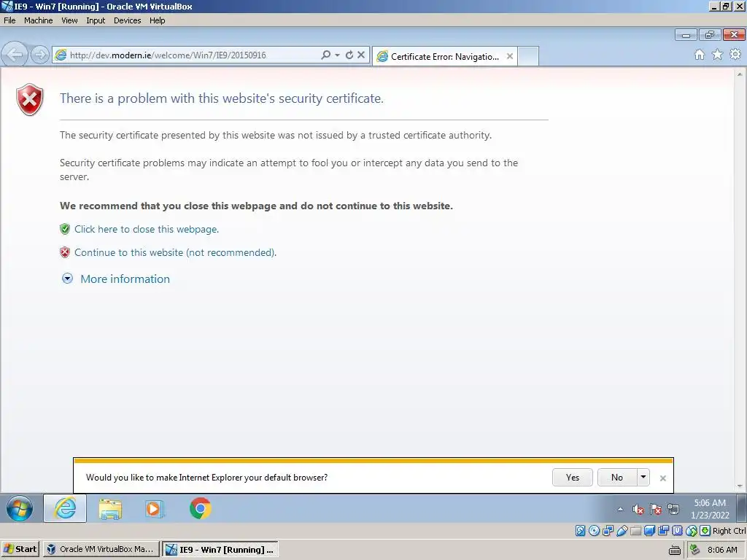Open the Action Center flag icon

656,510
